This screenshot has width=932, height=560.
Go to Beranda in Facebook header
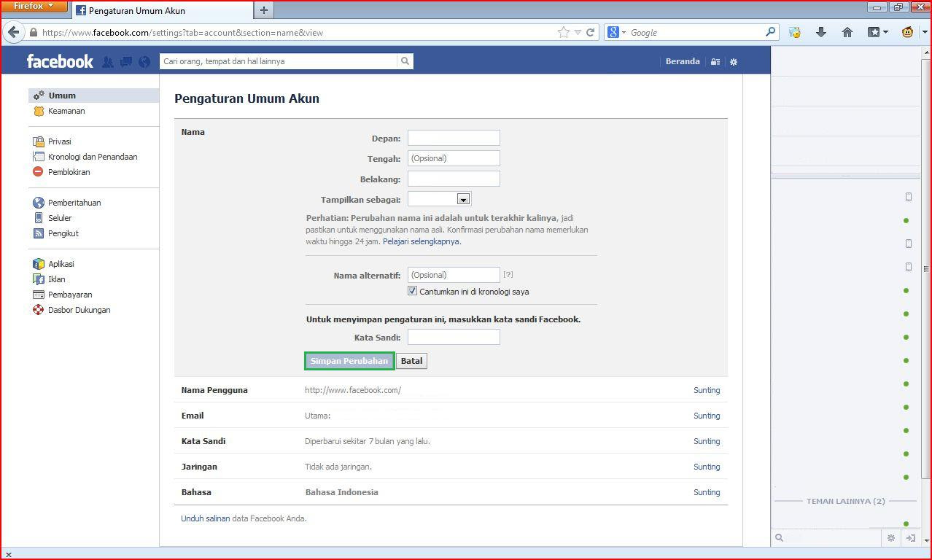pos(683,61)
